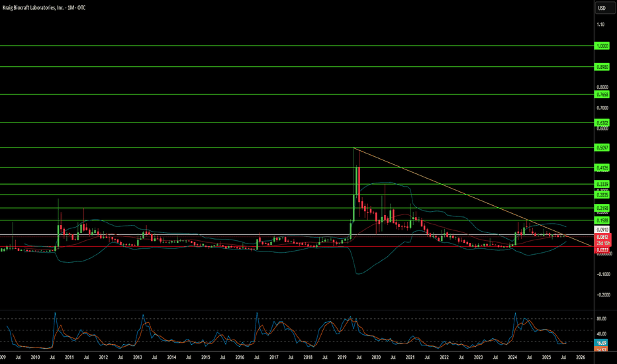Click 2015 on the time axis

205,357
